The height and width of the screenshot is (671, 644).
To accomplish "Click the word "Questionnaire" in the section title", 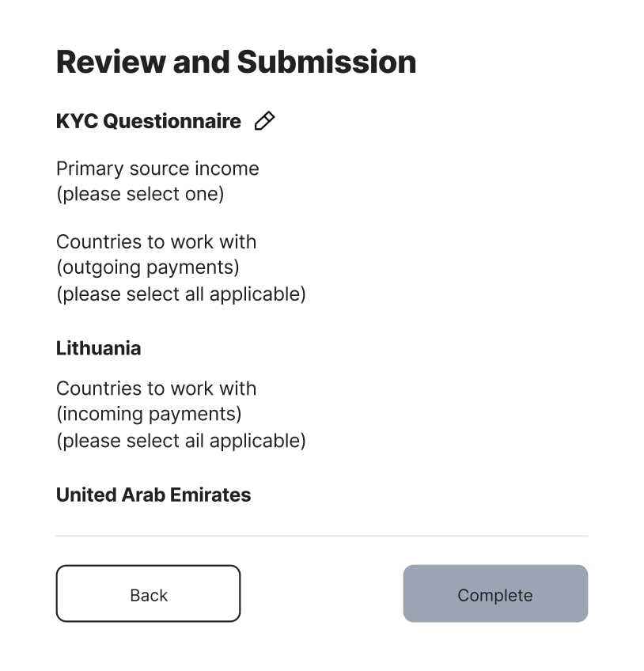I will point(172,121).
